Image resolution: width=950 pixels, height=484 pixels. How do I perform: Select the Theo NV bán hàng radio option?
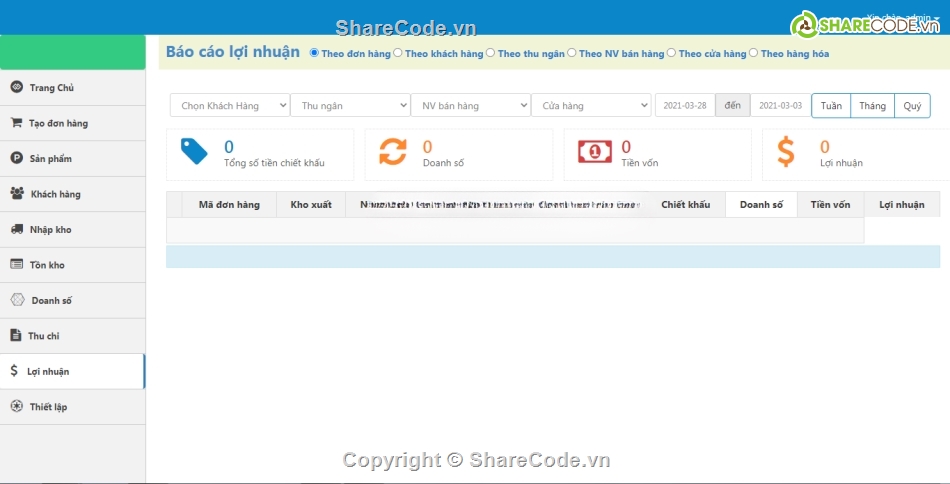tap(571, 53)
